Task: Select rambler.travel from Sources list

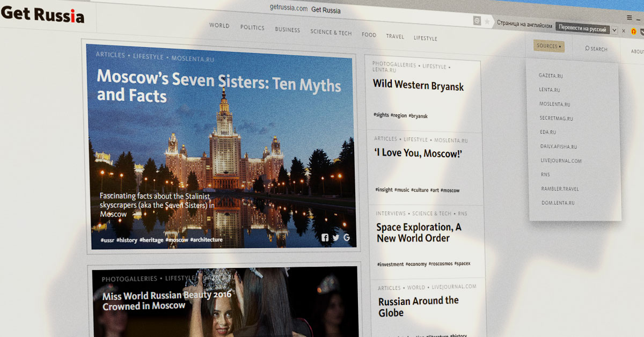Action: point(560,189)
